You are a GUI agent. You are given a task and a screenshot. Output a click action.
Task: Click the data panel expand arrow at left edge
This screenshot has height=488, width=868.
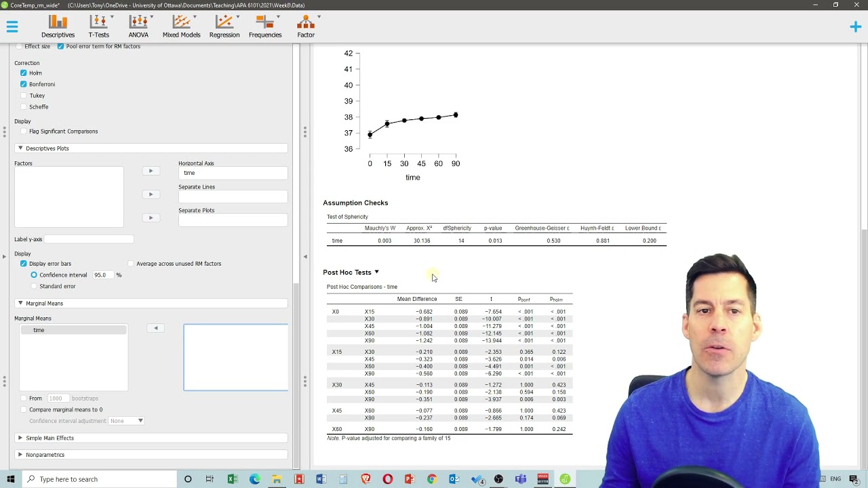[4, 256]
